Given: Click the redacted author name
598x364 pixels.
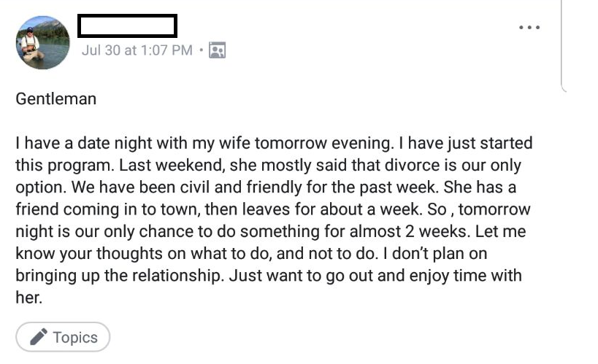Looking at the screenshot, I should click(127, 26).
